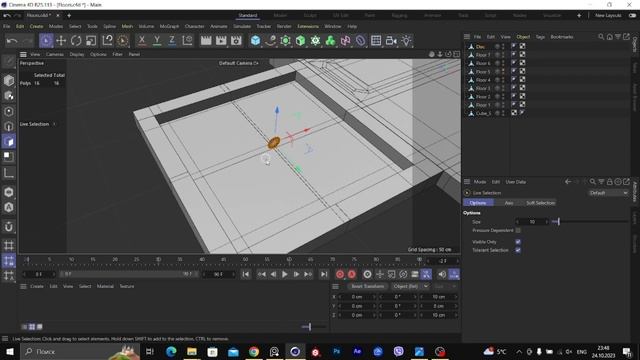Open Google Chrome from taskbar
Viewport: 640px width, 360px height.
tap(253, 351)
